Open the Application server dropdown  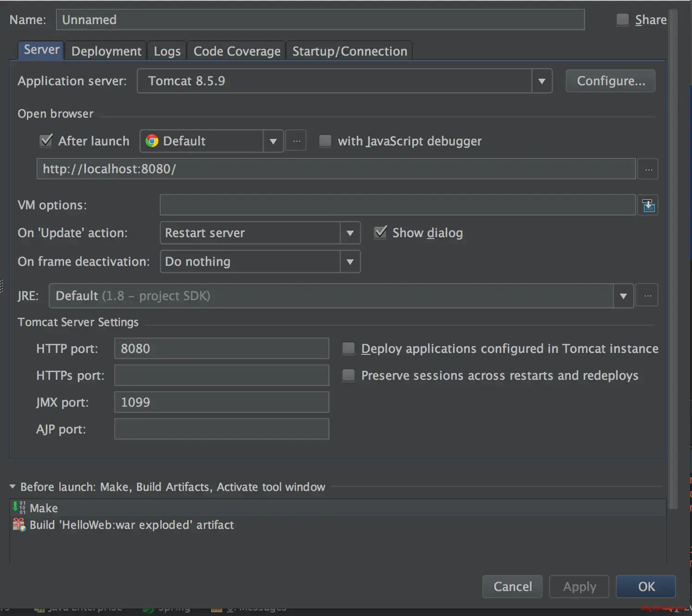541,81
